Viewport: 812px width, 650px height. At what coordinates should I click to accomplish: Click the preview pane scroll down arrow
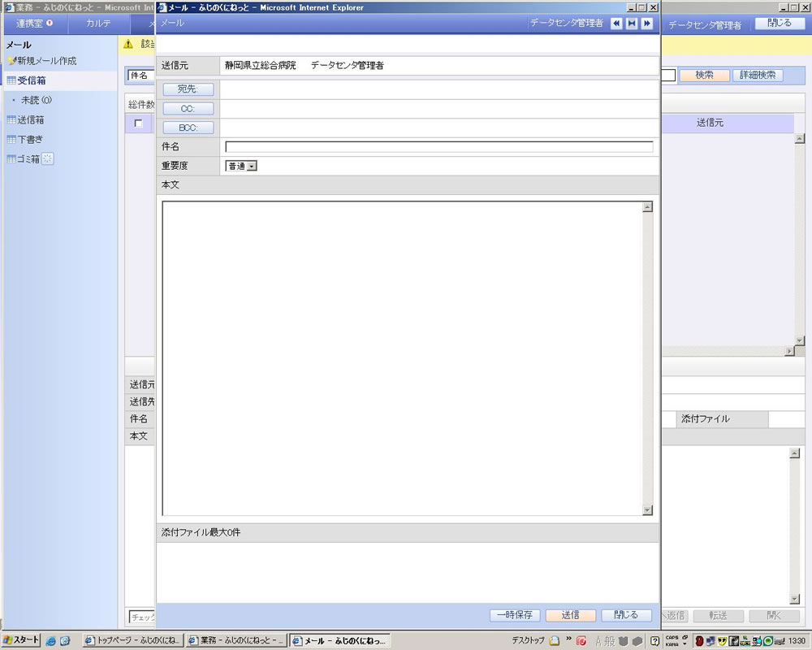coord(795,599)
